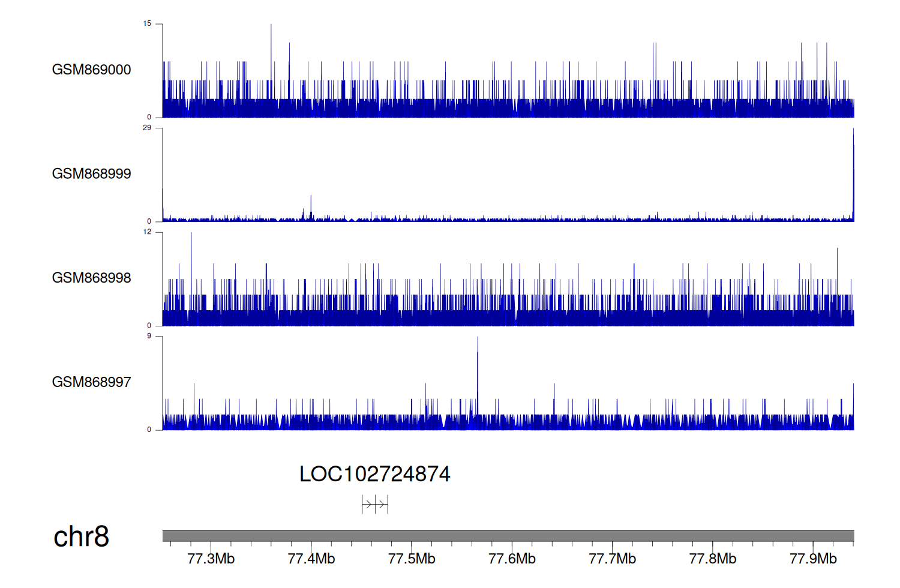
Task: Select the 77.6Mb axis tick label
Action: click(512, 559)
